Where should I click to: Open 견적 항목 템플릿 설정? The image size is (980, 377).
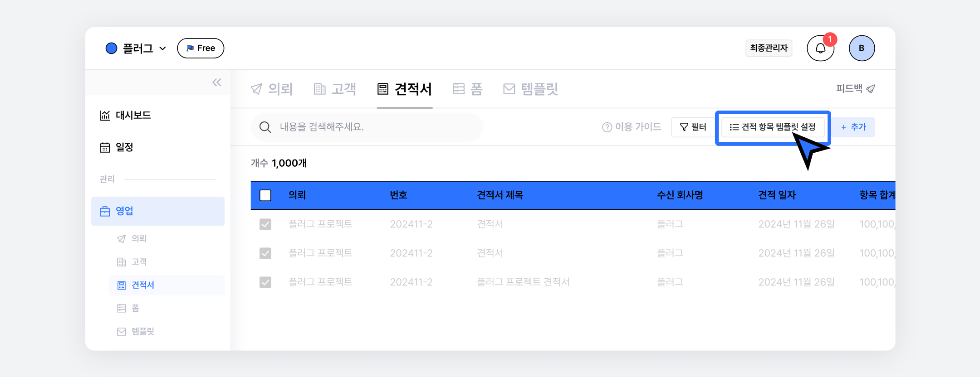[772, 127]
